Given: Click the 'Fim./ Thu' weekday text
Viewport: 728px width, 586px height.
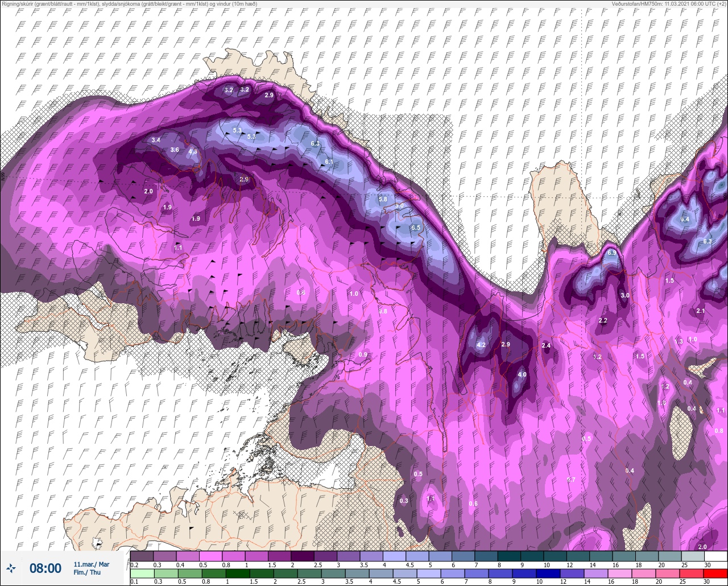Looking at the screenshot, I should point(87,572).
